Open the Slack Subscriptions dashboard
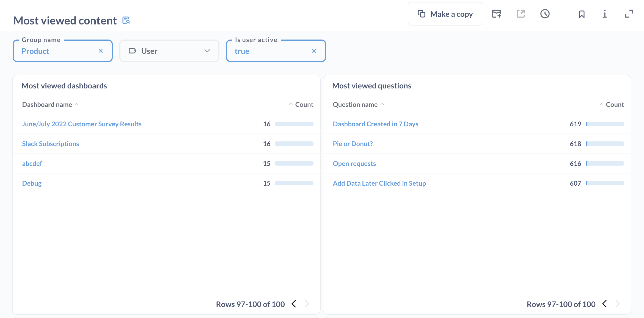Screen dimensions: 644x318 click(50, 143)
